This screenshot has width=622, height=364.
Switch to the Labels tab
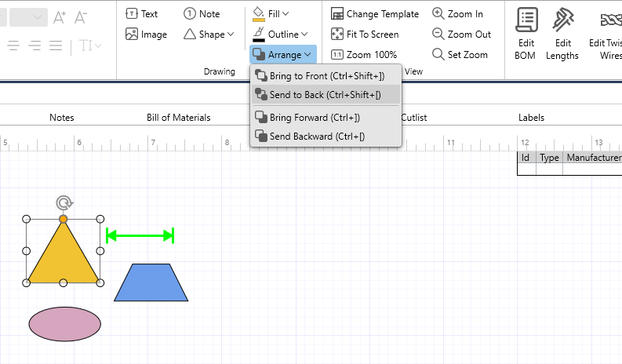coord(531,118)
